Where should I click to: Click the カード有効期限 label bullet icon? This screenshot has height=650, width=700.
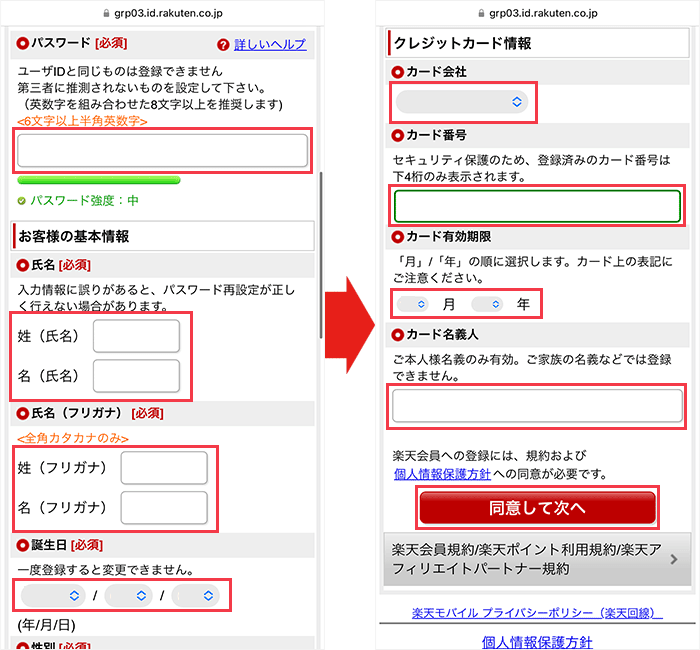click(397, 237)
